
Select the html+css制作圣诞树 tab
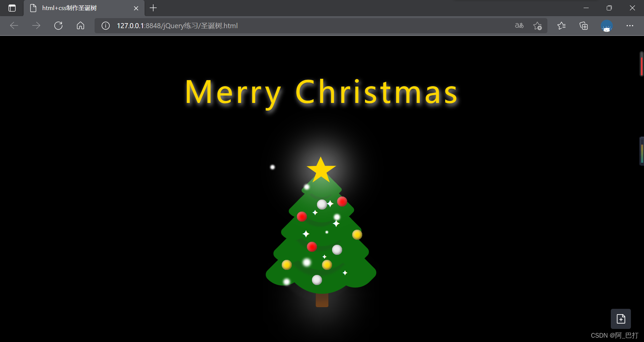(84, 8)
